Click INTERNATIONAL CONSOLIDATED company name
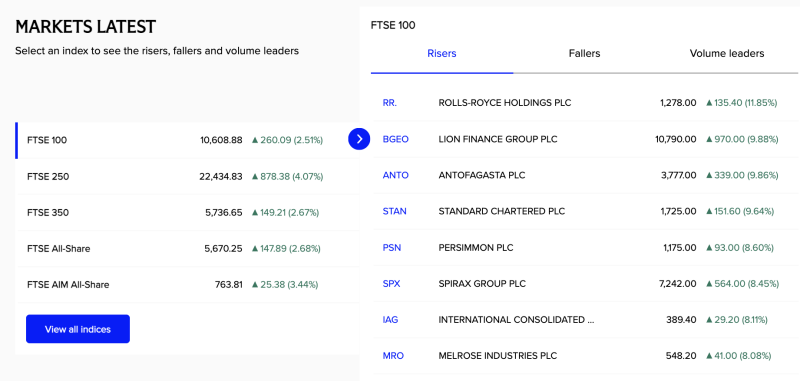This screenshot has width=800, height=381. tap(516, 320)
